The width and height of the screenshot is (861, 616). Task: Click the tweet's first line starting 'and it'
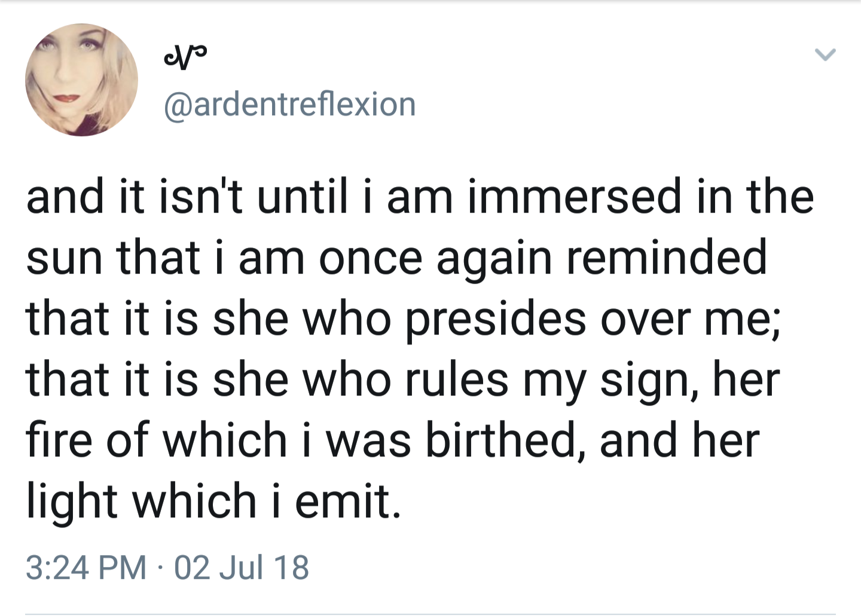point(419,197)
